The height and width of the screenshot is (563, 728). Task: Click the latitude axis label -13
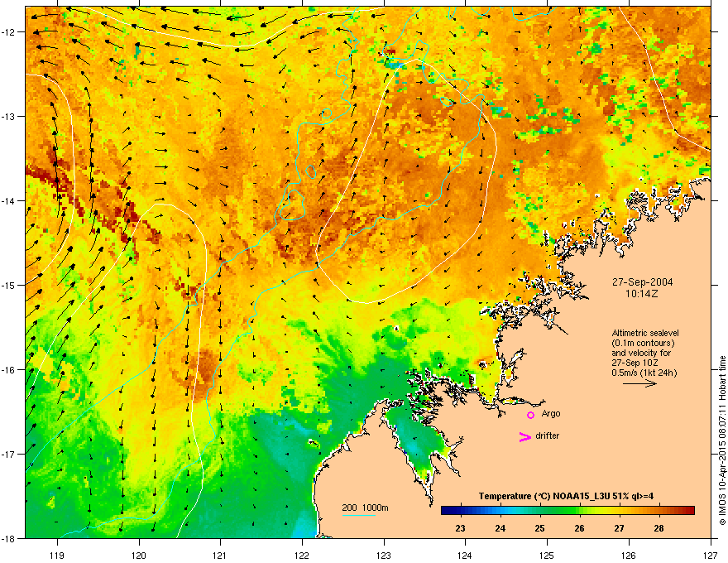click(9, 116)
